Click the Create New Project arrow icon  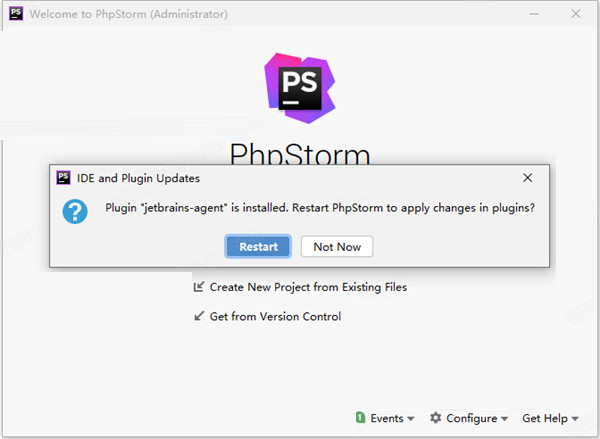coord(199,287)
